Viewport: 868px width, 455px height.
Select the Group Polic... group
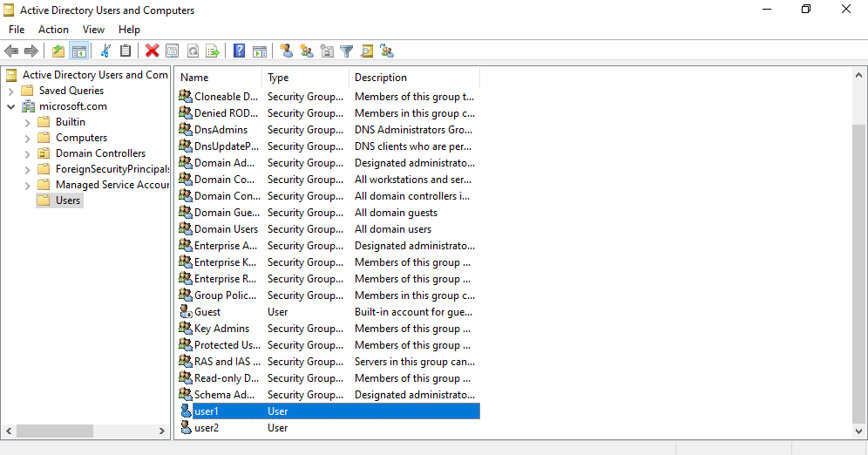(329, 295)
